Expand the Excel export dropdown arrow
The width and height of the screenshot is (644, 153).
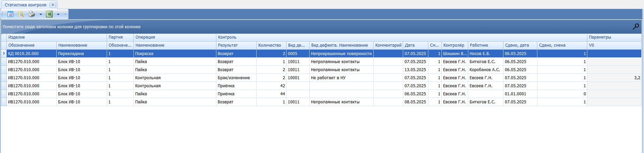58,14
